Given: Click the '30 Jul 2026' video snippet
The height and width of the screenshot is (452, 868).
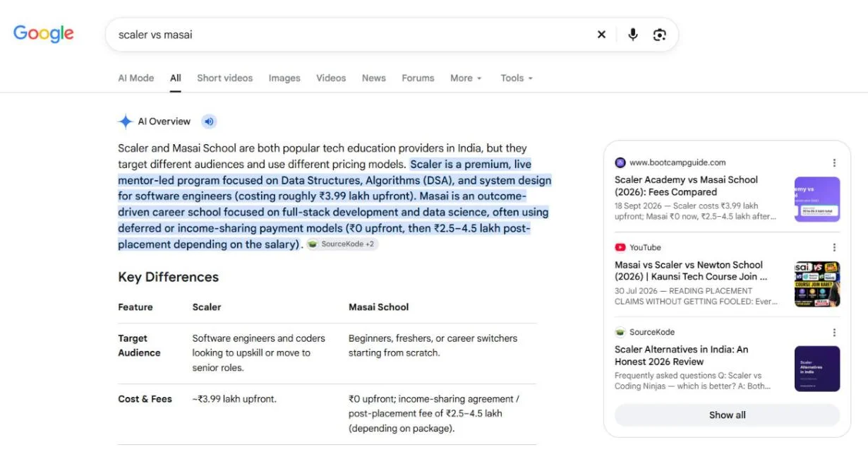Looking at the screenshot, I should tap(696, 296).
